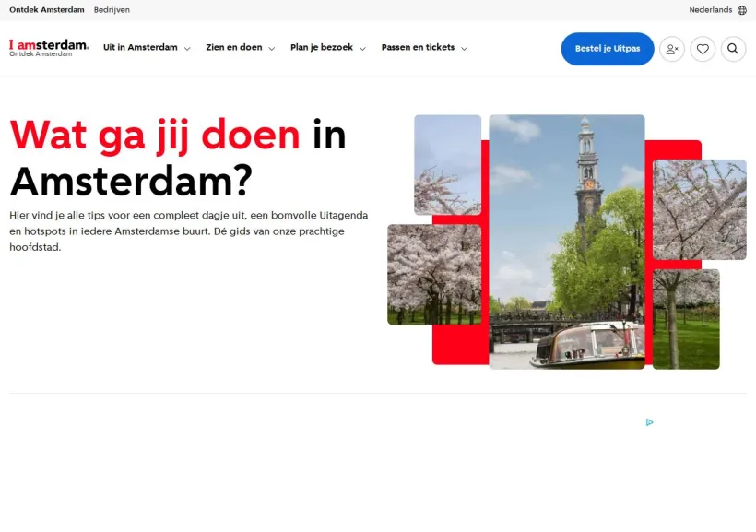Screen dimensions: 756x532
Task: Open the account login icon
Action: [671, 49]
